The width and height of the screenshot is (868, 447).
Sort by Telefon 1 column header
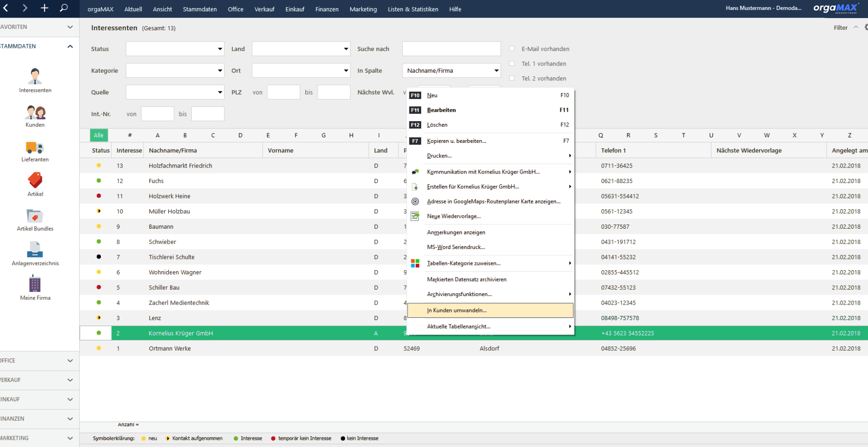pyautogui.click(x=654, y=151)
